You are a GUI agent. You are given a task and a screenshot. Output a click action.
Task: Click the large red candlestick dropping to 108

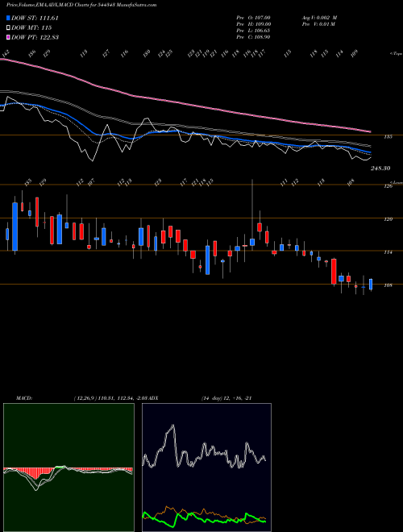[x=334, y=272]
